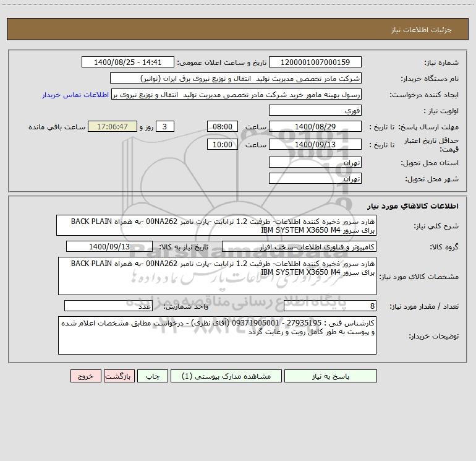
Task: Click the مهلت ارسال پاسخ label
Action: pos(428,127)
